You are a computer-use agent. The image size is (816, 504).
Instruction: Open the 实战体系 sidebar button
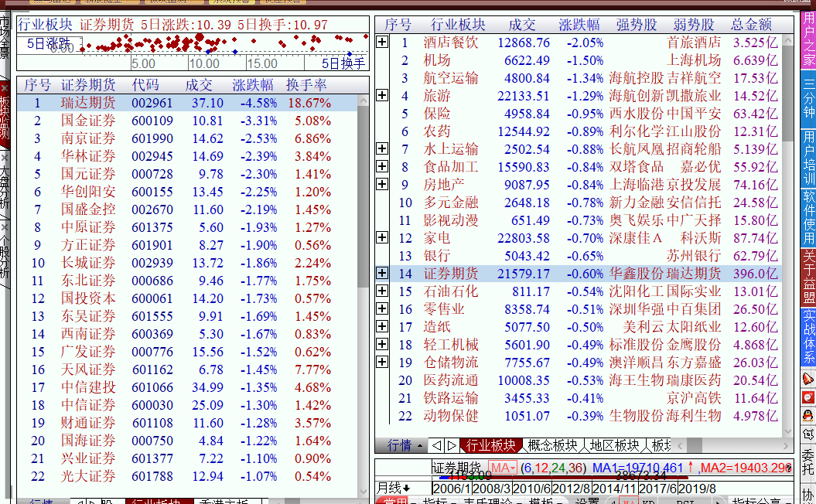tap(809, 336)
